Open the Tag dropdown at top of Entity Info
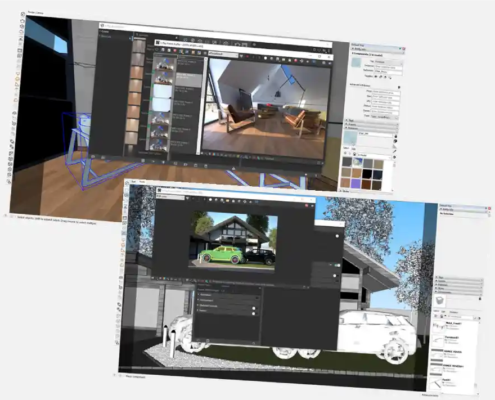Image resolution: width=495 pixels, height=400 pixels. tap(389, 62)
